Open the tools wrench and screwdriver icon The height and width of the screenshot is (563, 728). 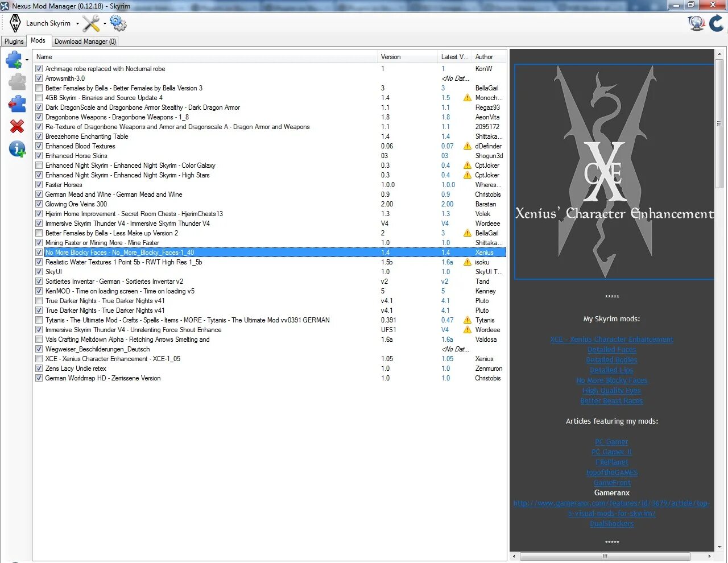click(91, 23)
